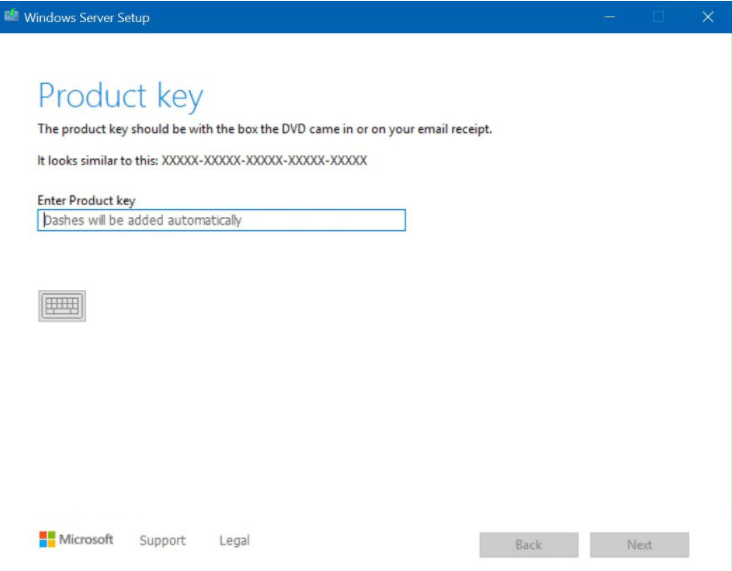732x571 pixels.
Task: Click the empty blue title bar area
Action: [x=380, y=17]
